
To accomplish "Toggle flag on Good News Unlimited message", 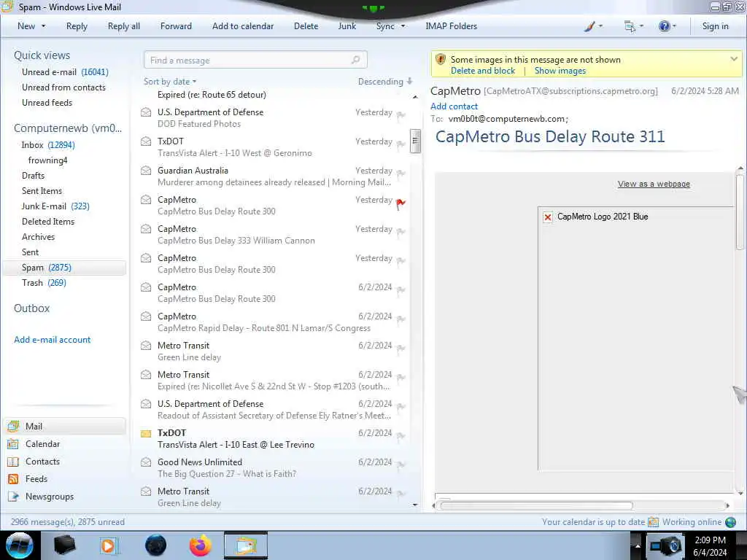I will tap(400, 465).
